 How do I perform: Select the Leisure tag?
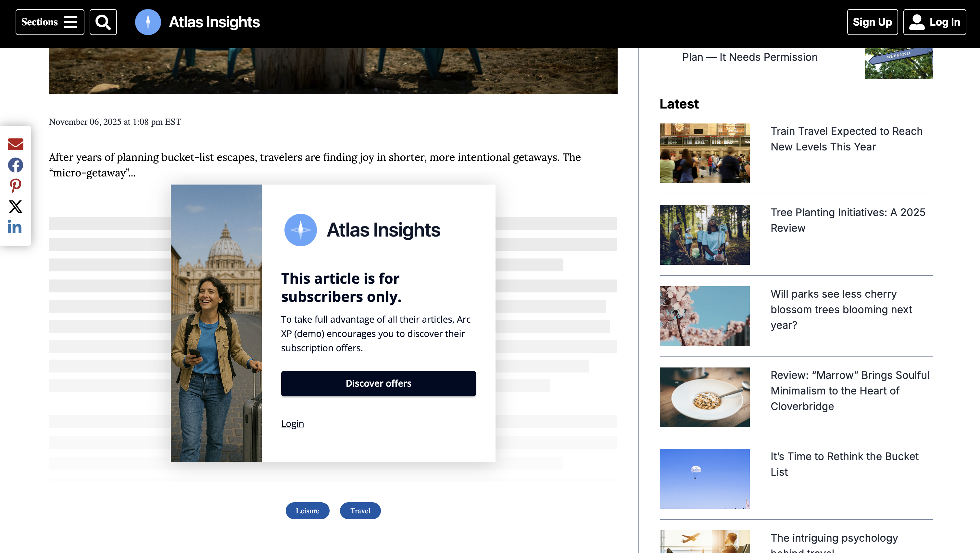coord(308,511)
